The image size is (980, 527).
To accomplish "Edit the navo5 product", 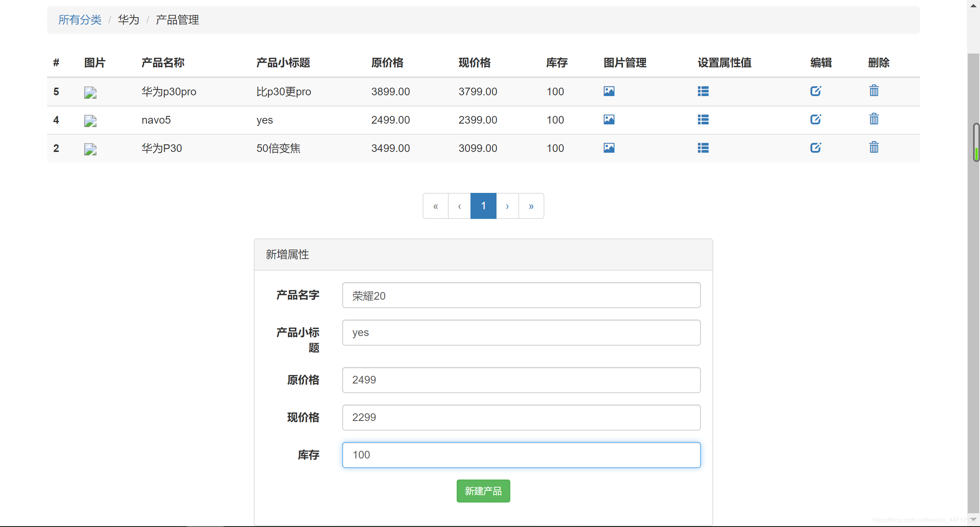I will pos(815,119).
